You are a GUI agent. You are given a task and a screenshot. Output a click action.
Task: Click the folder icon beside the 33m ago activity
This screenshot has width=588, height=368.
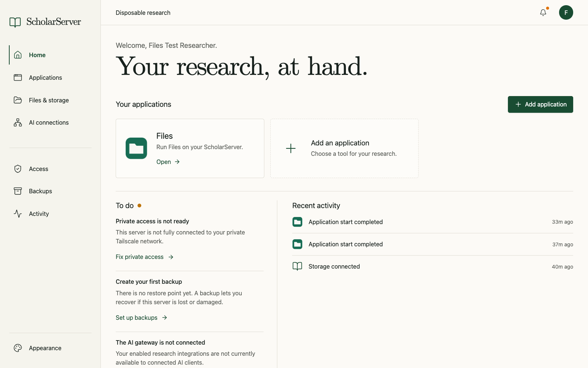click(x=297, y=222)
